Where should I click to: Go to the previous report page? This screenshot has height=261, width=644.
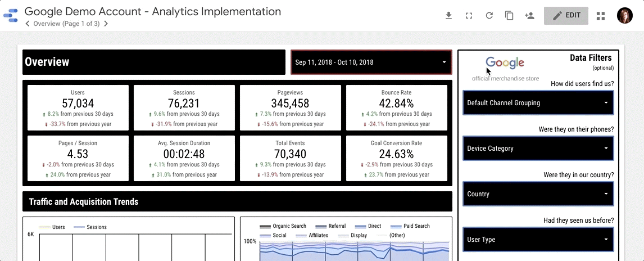[x=28, y=24]
